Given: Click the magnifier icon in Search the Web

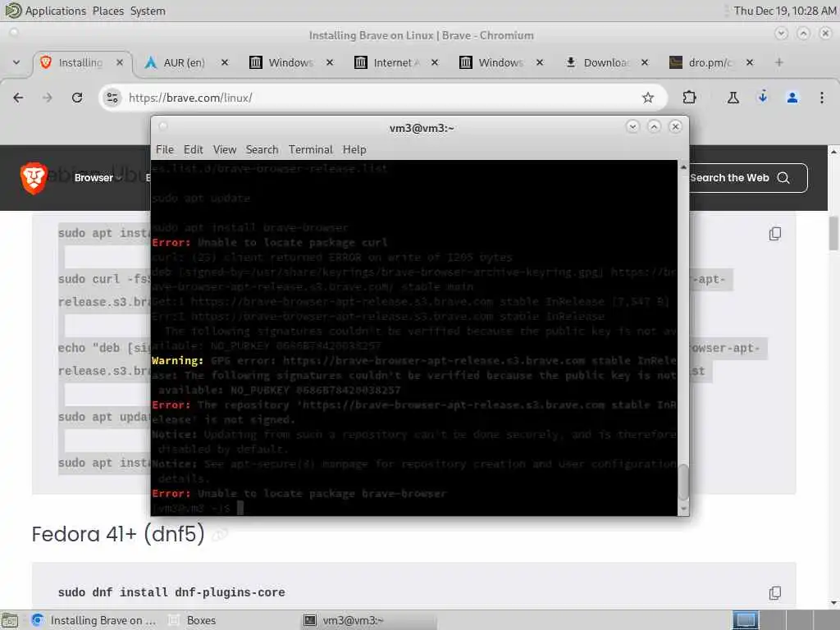Looking at the screenshot, I should click(783, 178).
